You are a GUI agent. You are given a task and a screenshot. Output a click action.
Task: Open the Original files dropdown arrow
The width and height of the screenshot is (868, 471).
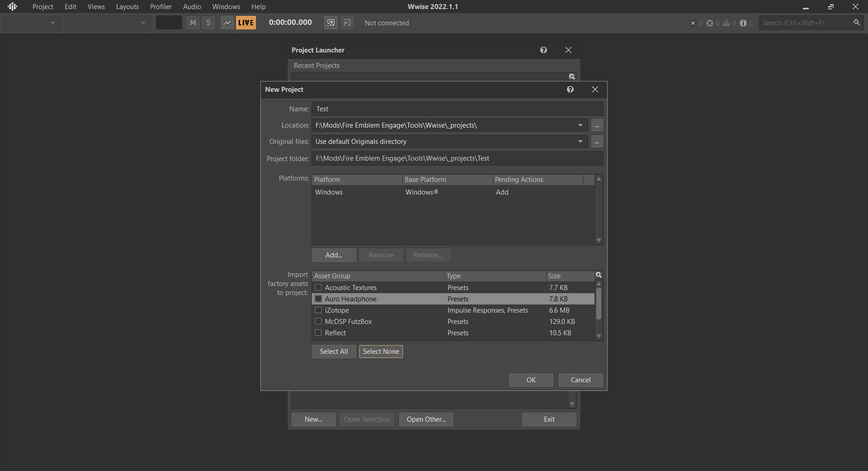[580, 142]
